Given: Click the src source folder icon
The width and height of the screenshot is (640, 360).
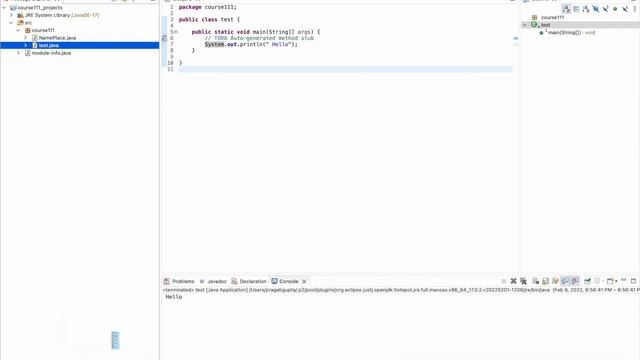Looking at the screenshot, I should click(x=20, y=23).
